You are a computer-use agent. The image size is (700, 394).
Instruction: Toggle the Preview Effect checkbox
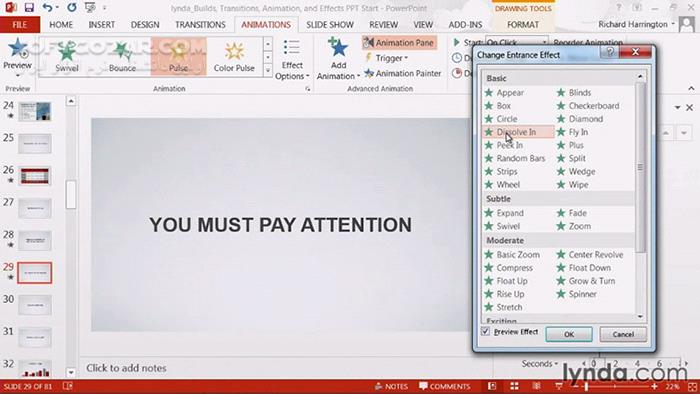486,332
